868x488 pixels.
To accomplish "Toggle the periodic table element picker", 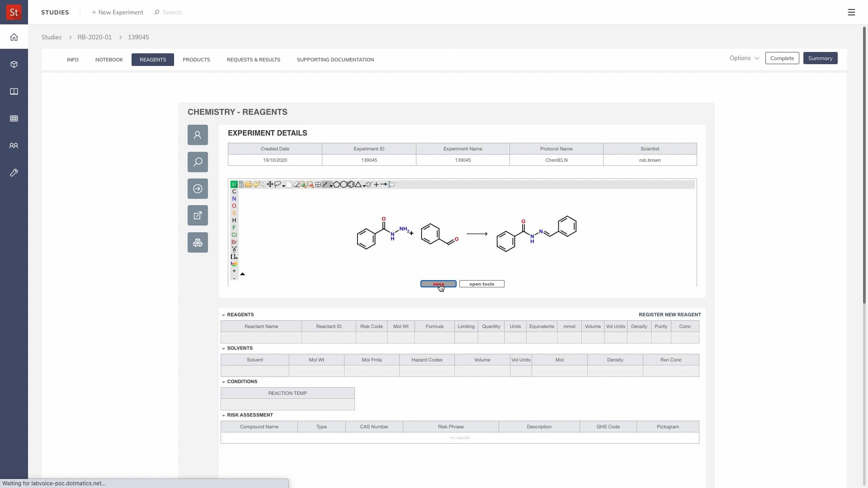I will point(234,184).
